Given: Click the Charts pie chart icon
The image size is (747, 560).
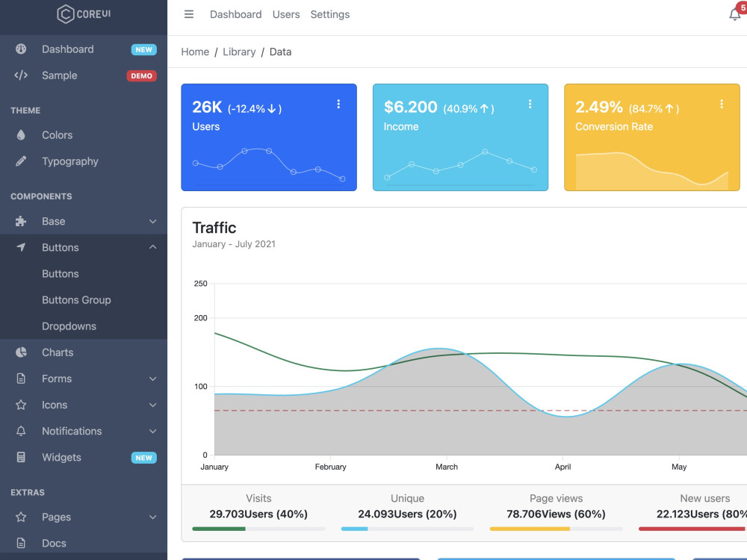Looking at the screenshot, I should (x=21, y=352).
